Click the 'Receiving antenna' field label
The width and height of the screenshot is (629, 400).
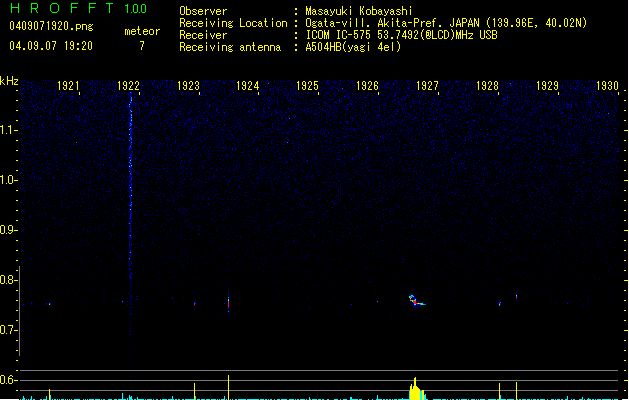[x=230, y=47]
